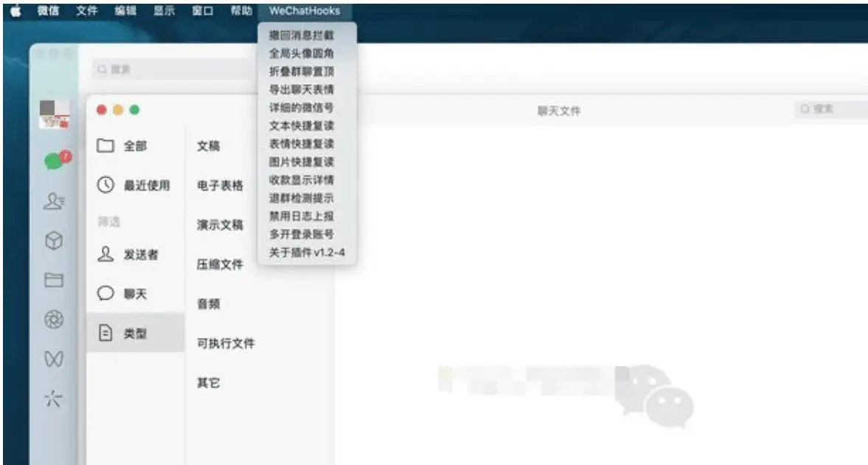Click the search field in main WeChat window
Image resolution: width=868 pixels, height=465 pixels.
coord(173,69)
